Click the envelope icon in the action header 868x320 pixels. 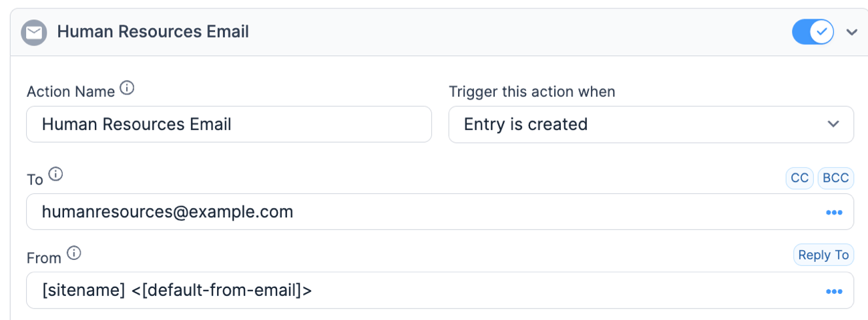34,32
